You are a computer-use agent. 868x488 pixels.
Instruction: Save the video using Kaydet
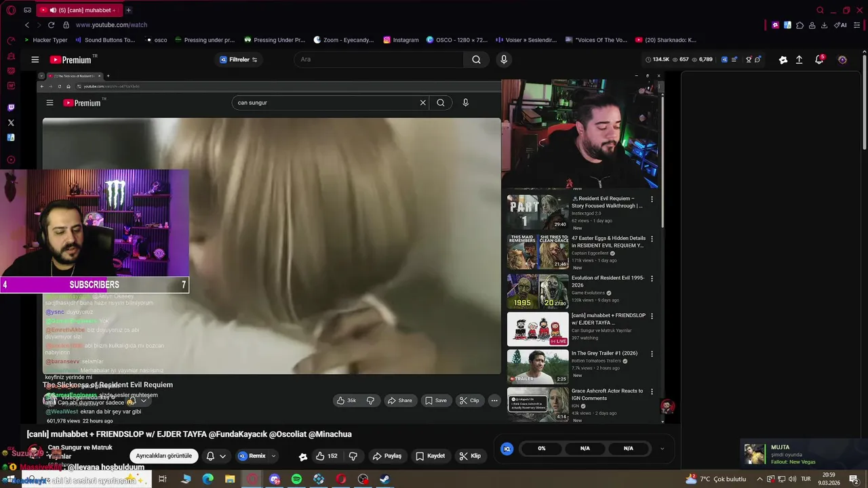[x=430, y=456]
